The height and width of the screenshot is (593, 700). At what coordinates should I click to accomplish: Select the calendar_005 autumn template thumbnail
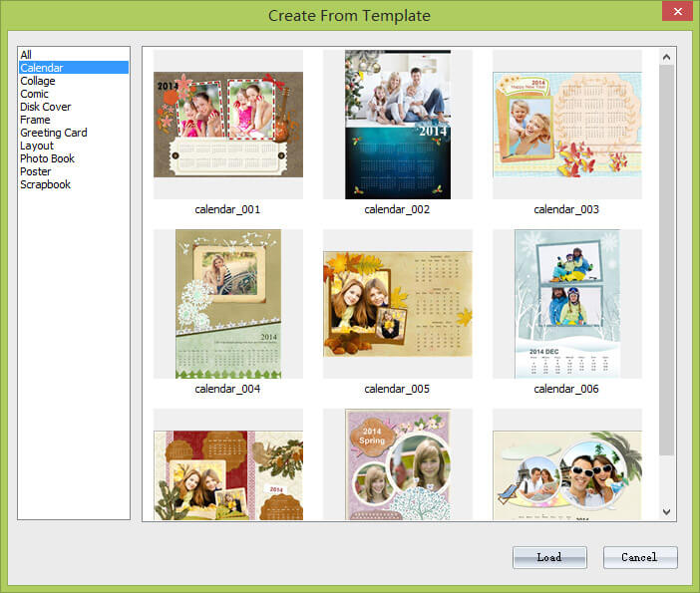[x=398, y=304]
